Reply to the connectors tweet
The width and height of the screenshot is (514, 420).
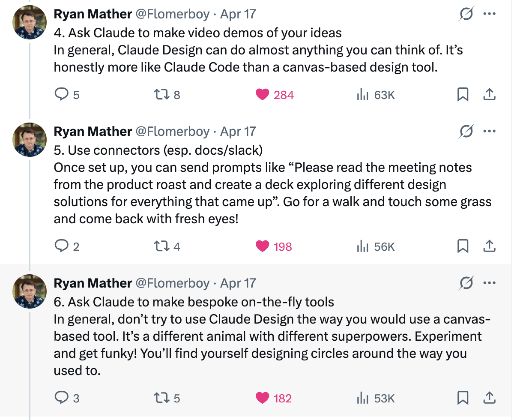click(x=62, y=246)
